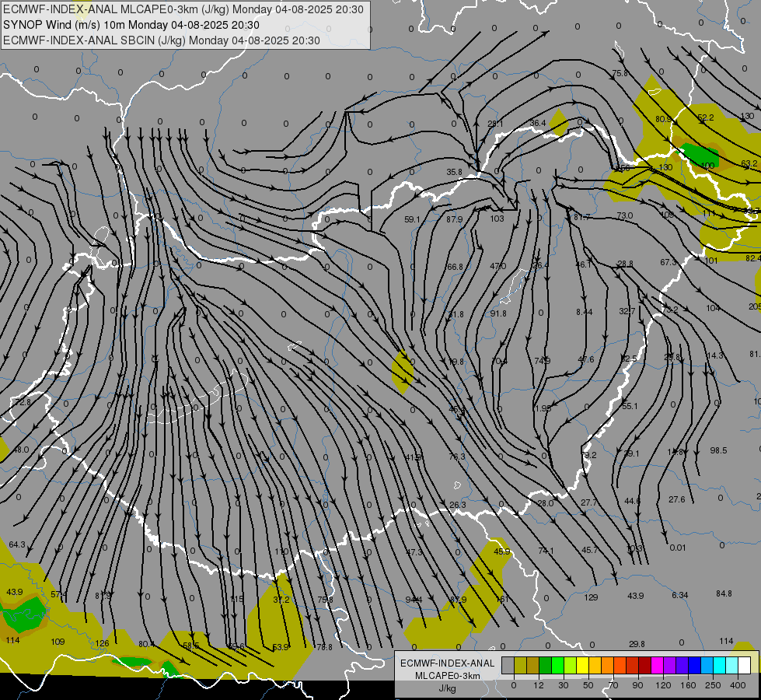Click the map value 91.8
This screenshot has height=700, width=761.
498,313
